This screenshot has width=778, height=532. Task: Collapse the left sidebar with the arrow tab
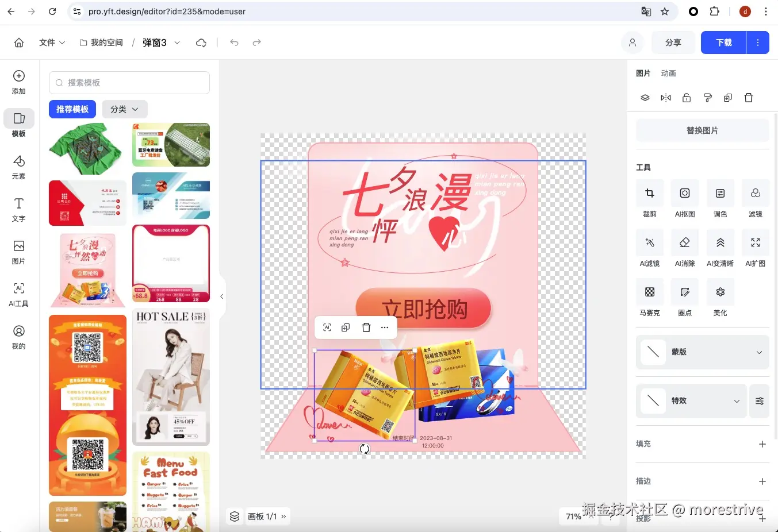tap(221, 296)
